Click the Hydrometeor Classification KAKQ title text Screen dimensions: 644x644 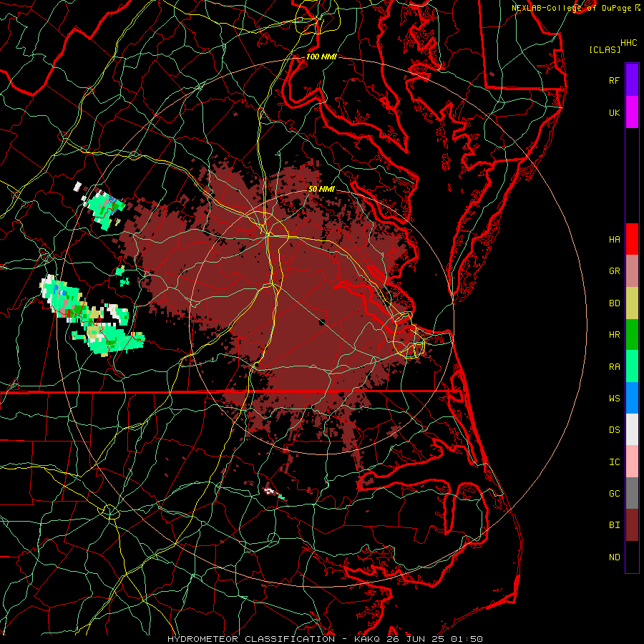325,639
